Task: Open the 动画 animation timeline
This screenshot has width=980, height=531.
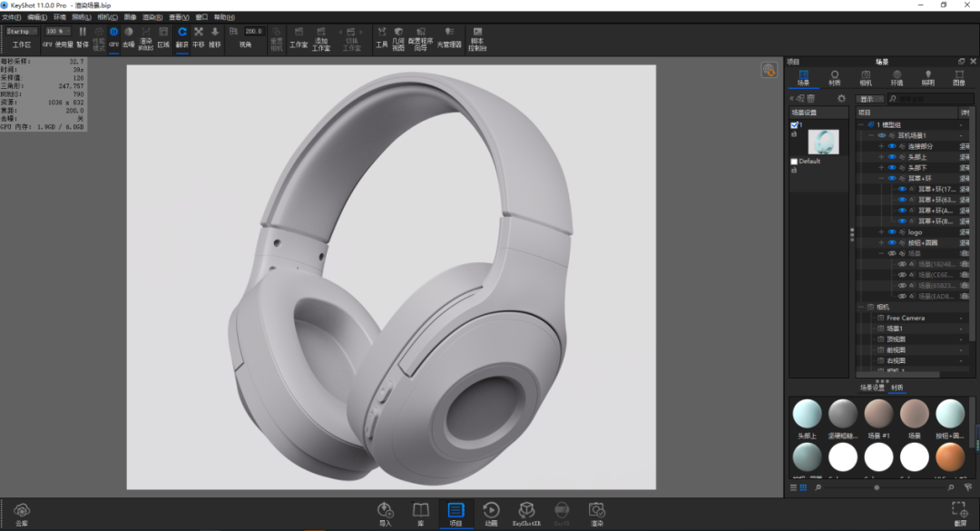Action: (491, 514)
